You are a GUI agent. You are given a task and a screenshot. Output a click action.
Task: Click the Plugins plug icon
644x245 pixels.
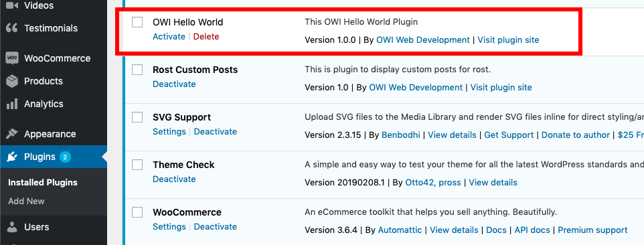[x=12, y=157]
